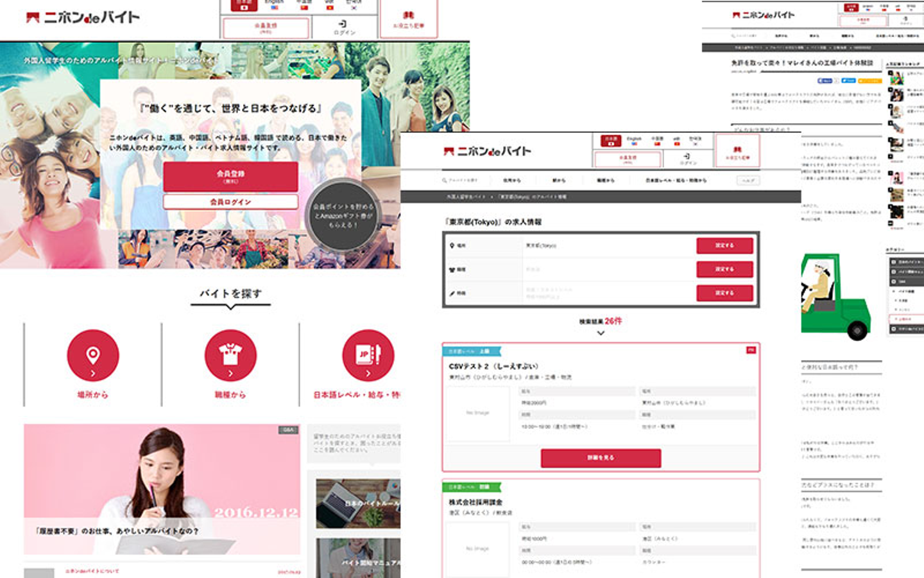Open 日本語レベル・給与・時間から menu on results page
The height and width of the screenshot is (578, 924).
[676, 180]
